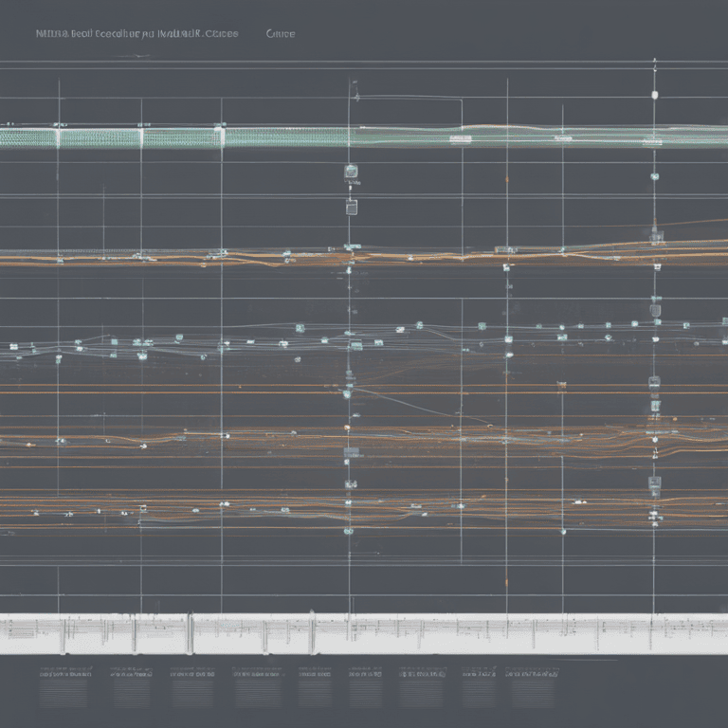Select the round marker atop the rightmost vertical line
728x728 pixels.
tap(654, 95)
